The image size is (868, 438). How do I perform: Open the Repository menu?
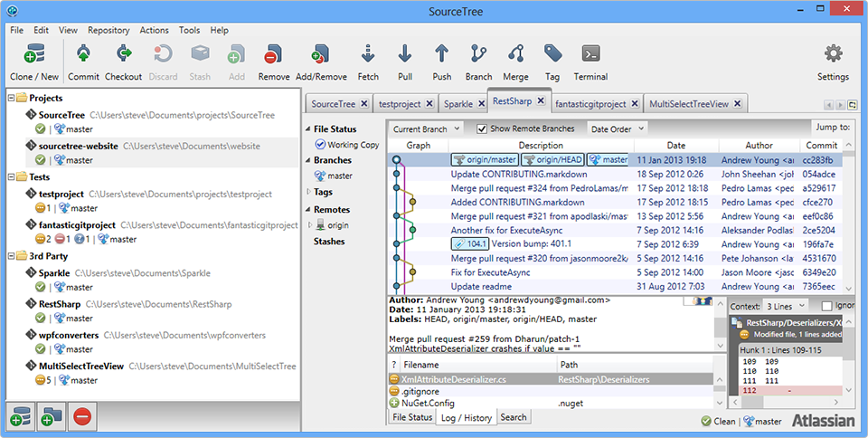(x=108, y=30)
